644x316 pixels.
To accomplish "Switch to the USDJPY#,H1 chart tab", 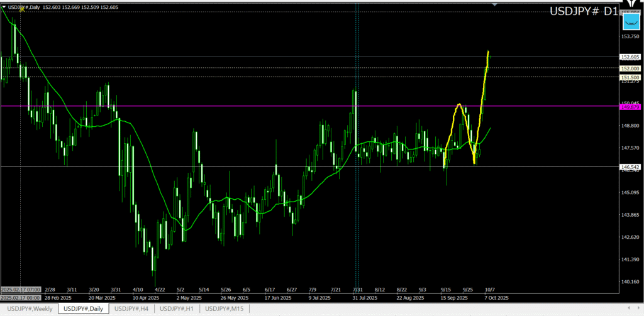I will point(178,308).
